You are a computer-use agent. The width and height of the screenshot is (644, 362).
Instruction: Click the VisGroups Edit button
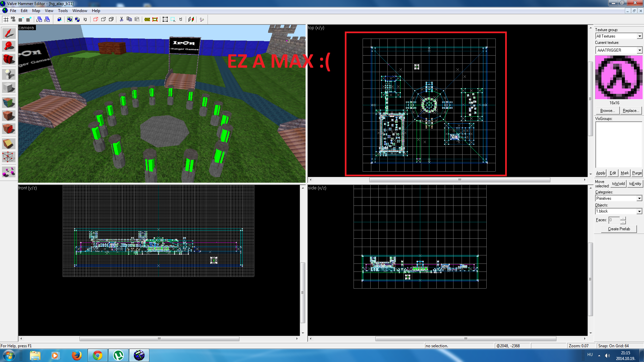613,173
